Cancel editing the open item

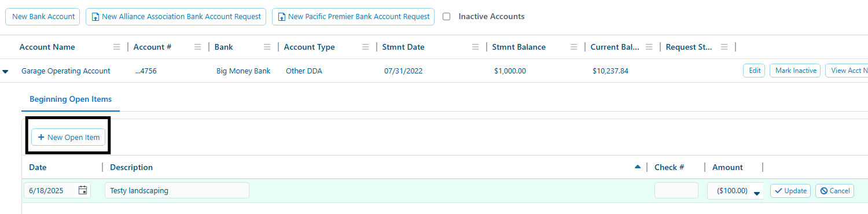[x=834, y=190]
